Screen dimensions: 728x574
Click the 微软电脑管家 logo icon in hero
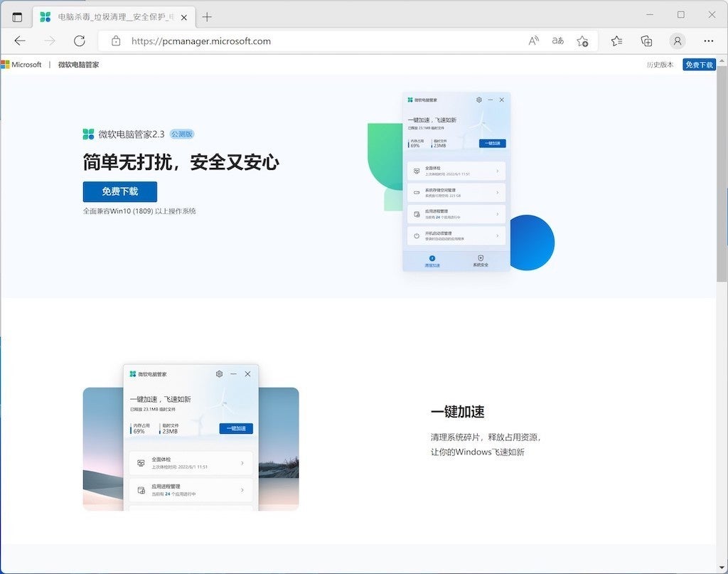click(x=88, y=134)
